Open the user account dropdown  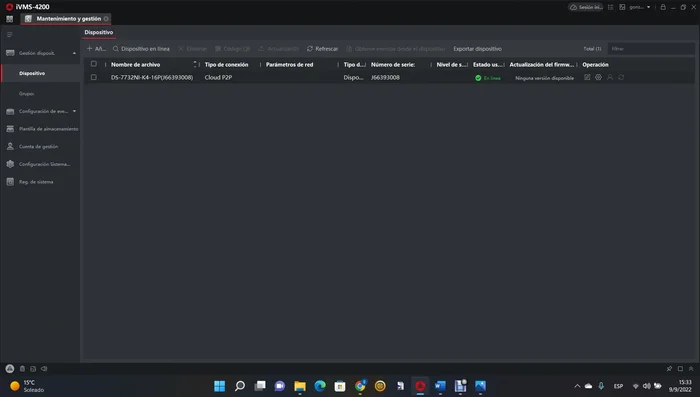[640, 7]
